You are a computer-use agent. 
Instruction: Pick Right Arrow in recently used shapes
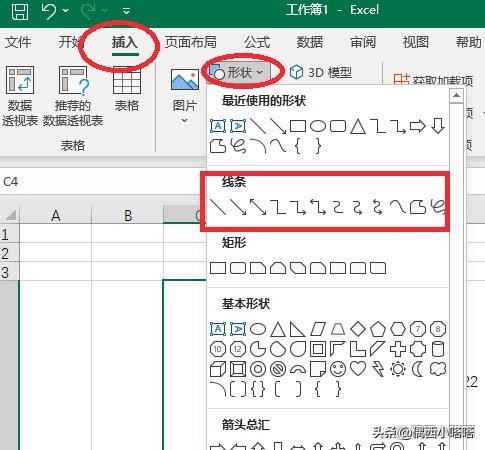[x=418, y=126]
